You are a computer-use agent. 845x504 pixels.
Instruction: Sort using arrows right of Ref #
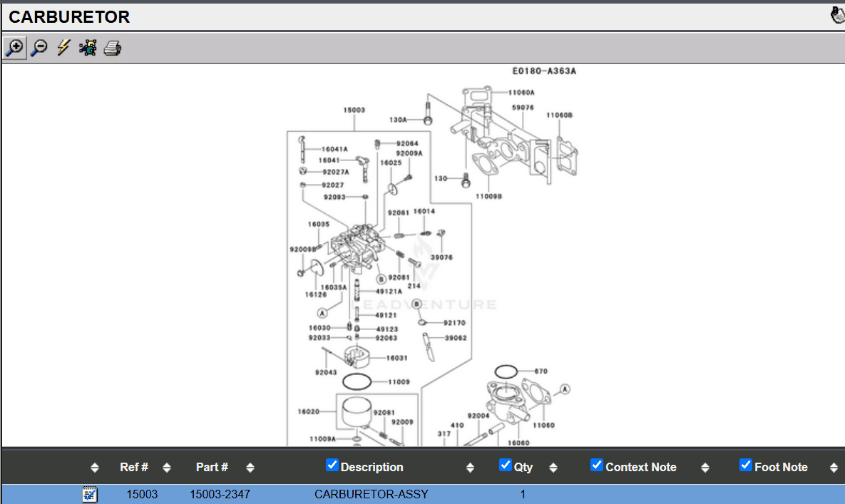[167, 468]
